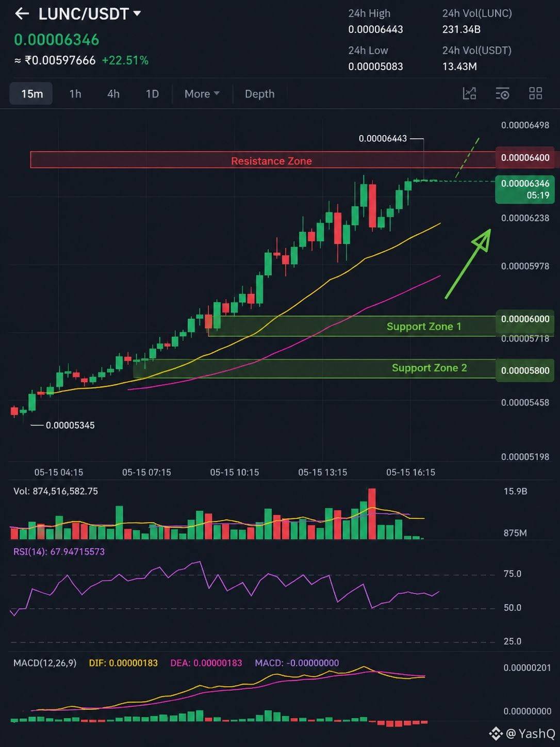Click the 24h Vol(USDT) value 13.43M

[459, 67]
